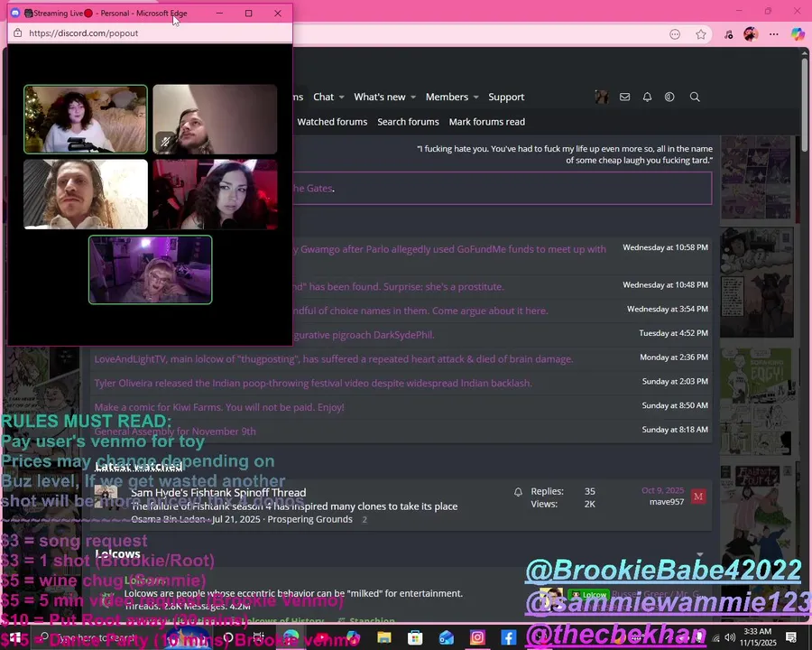Open the What's new nav item

[380, 97]
